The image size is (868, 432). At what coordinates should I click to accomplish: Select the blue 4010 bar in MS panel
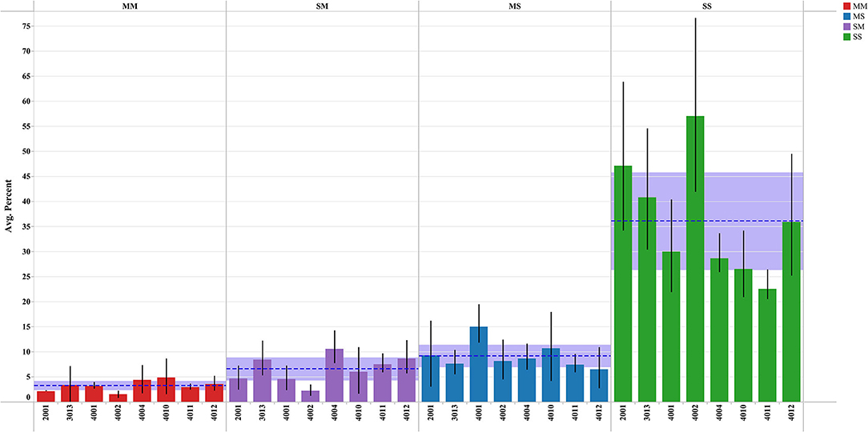coord(551,375)
